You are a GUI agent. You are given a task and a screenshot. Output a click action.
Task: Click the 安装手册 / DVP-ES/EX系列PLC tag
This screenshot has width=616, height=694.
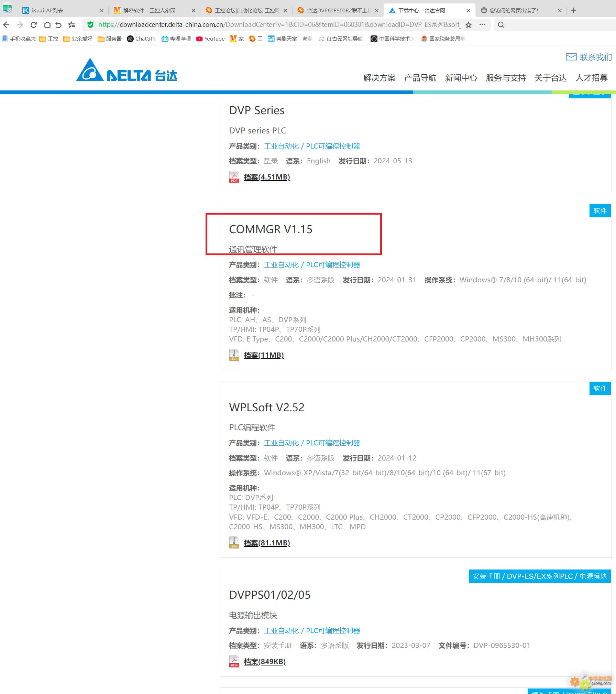click(x=540, y=576)
